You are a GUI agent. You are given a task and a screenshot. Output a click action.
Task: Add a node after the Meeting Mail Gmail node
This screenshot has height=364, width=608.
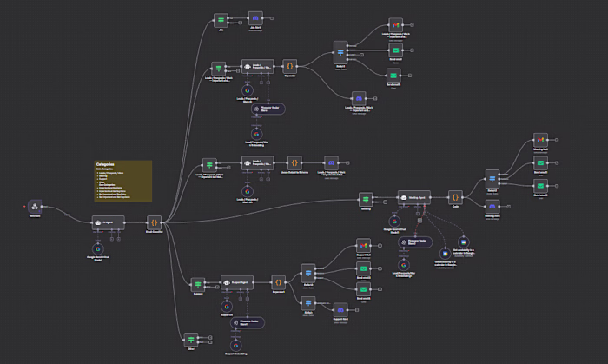[x=557, y=140]
